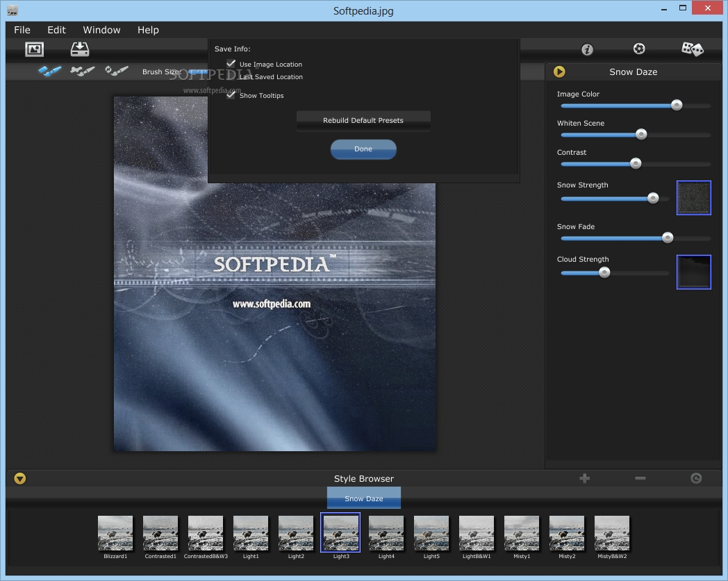The width and height of the screenshot is (728, 581).
Task: Select the Light5 preset thumbnail
Action: [431, 533]
